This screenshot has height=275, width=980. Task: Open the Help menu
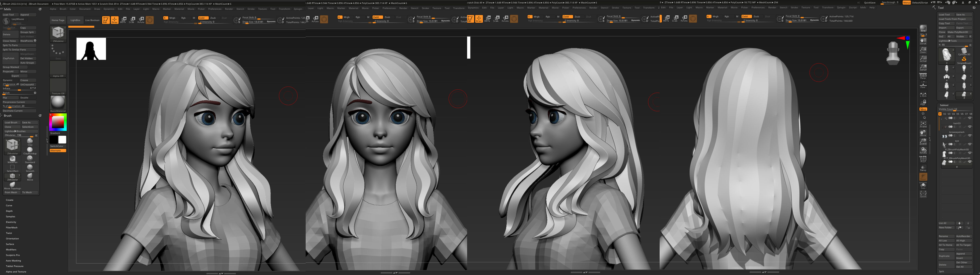point(872,8)
